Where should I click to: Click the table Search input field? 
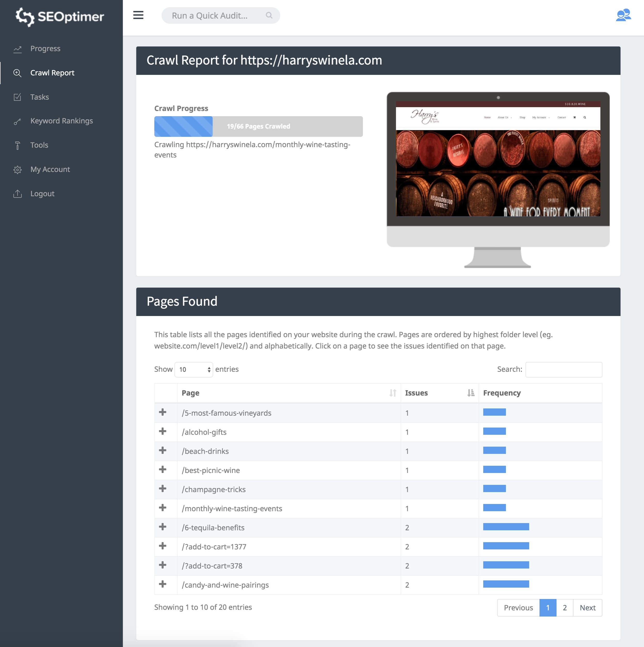pyautogui.click(x=563, y=369)
